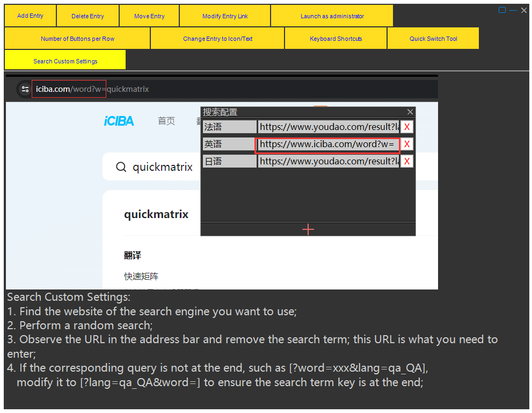Click the iCIBA logo

click(119, 121)
